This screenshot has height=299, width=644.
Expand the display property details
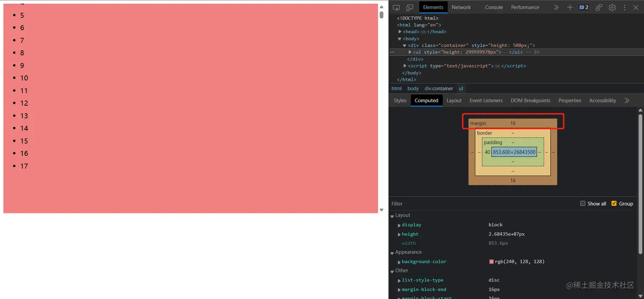tap(399, 225)
